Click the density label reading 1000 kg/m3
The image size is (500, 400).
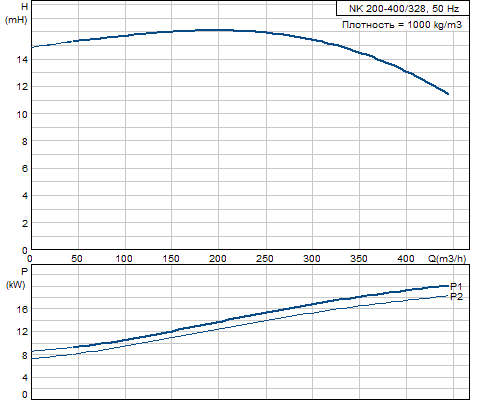click(x=402, y=25)
